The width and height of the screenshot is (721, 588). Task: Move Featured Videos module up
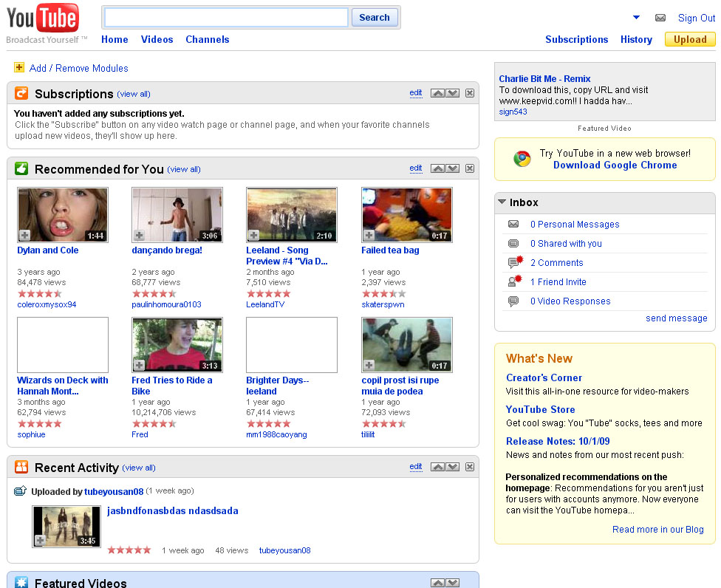438,583
